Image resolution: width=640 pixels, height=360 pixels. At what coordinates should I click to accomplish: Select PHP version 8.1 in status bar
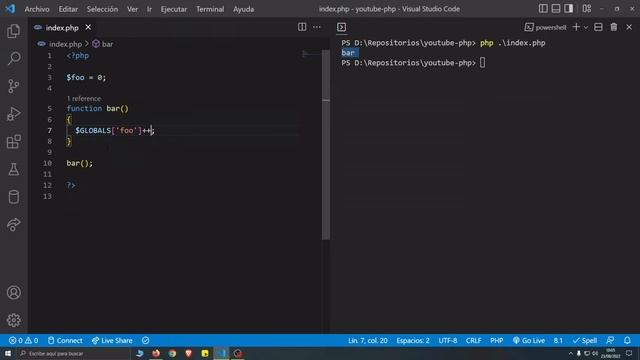(x=558, y=340)
